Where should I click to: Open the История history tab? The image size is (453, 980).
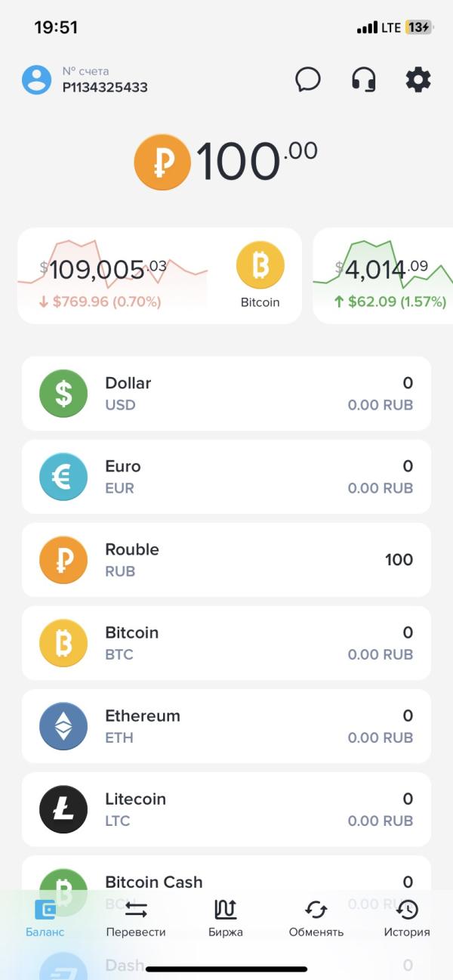pos(407,918)
